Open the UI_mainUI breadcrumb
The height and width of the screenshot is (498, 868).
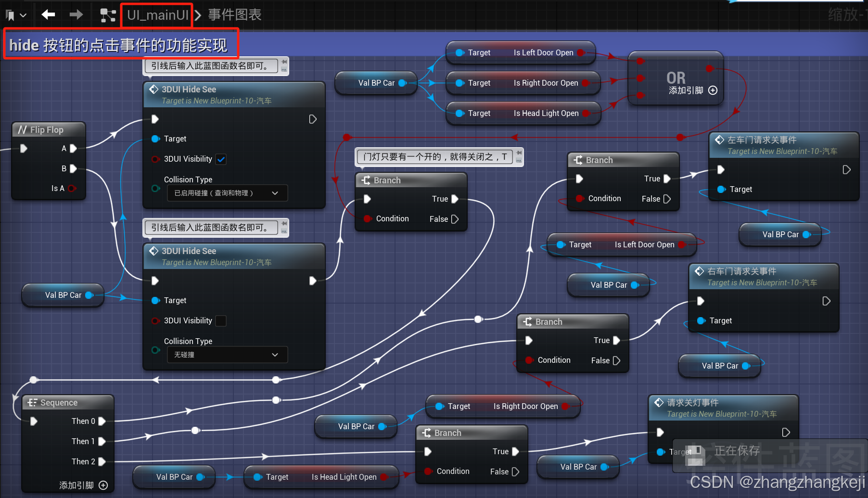(158, 15)
